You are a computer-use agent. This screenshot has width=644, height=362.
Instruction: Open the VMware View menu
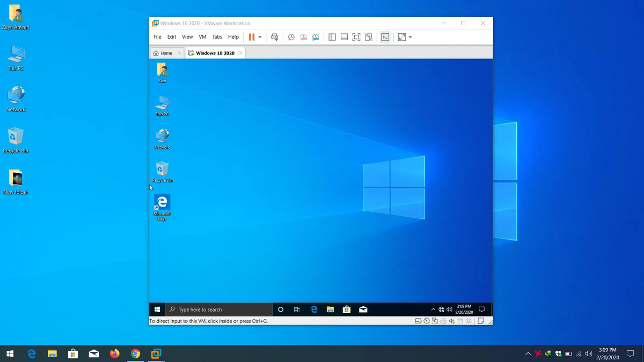187,37
